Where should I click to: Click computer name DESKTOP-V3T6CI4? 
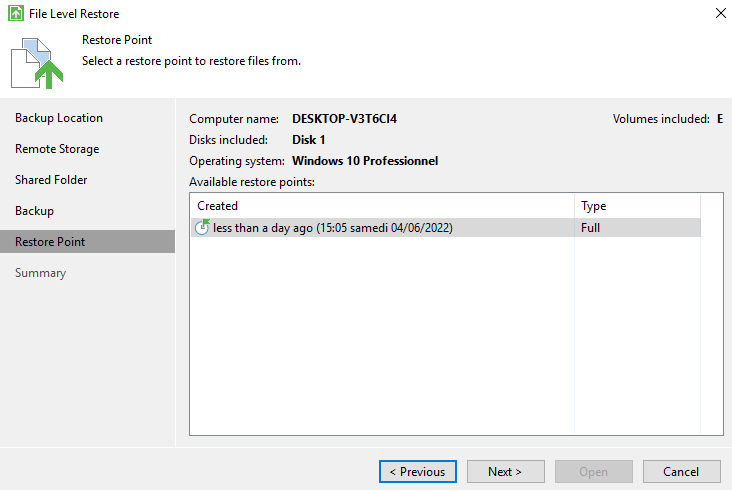pos(345,119)
